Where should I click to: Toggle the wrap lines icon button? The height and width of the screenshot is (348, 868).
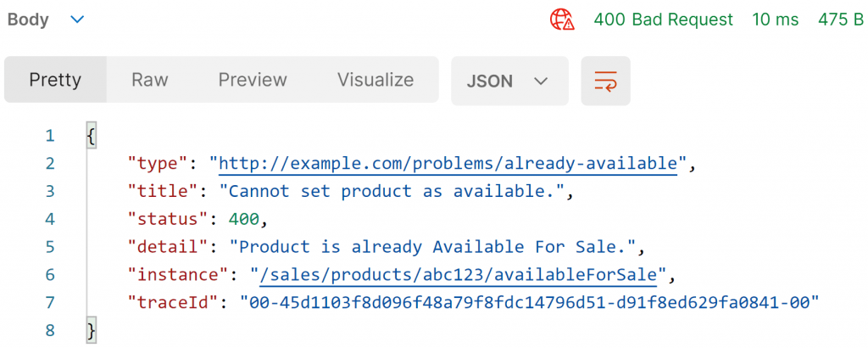coord(605,81)
